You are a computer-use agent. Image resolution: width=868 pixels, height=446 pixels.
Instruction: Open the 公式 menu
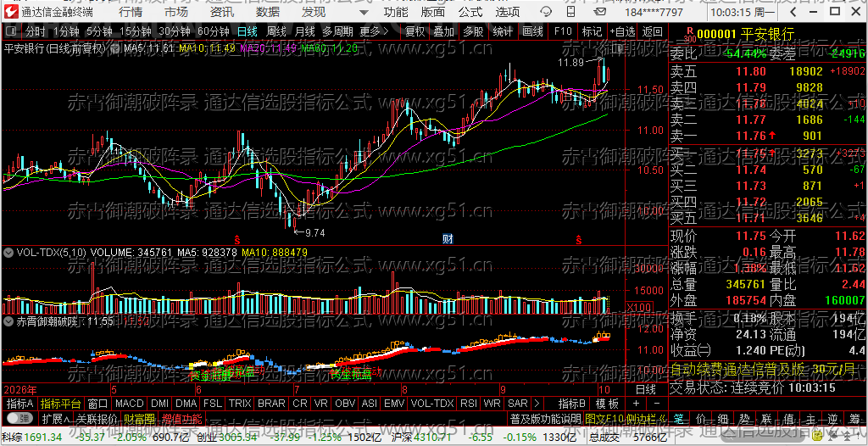(x=470, y=12)
